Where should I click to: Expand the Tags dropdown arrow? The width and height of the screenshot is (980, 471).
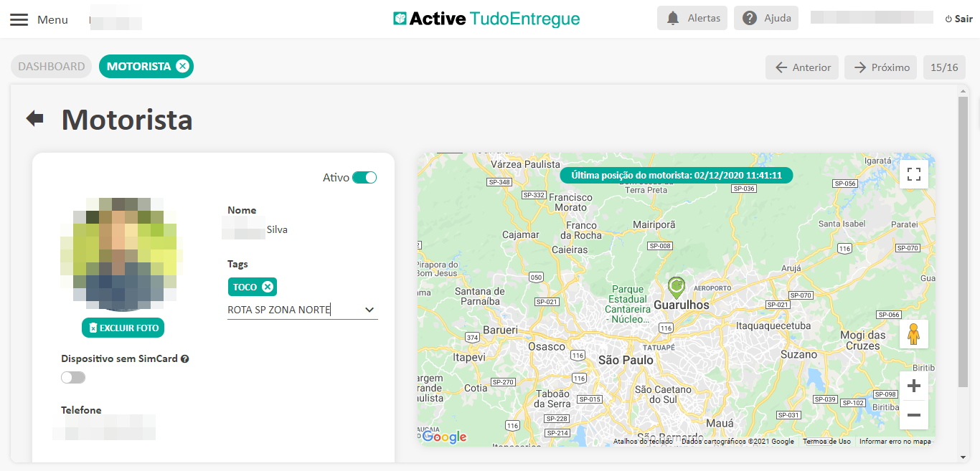click(x=369, y=310)
